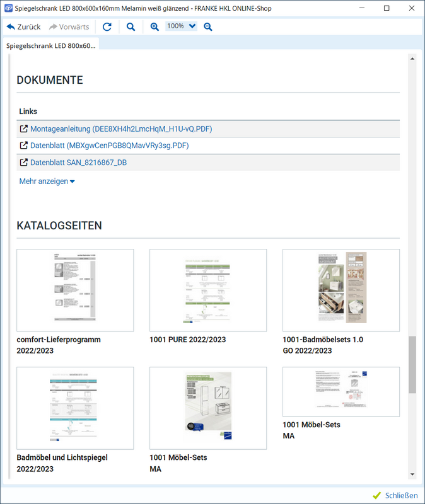Click external link icon beside Datenblatt SAN_8216867_DB

point(24,163)
